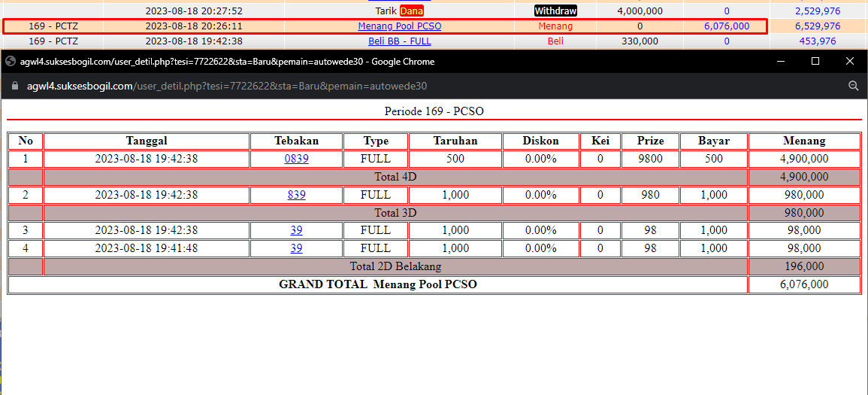Click the No column header
Screen dimensions: 868x395
point(26,141)
